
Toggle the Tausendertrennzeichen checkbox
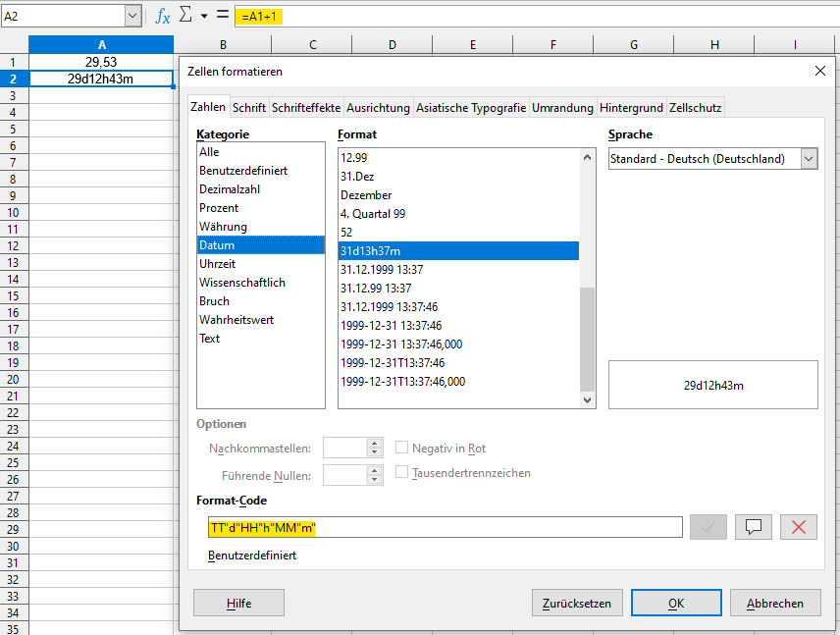click(401, 472)
